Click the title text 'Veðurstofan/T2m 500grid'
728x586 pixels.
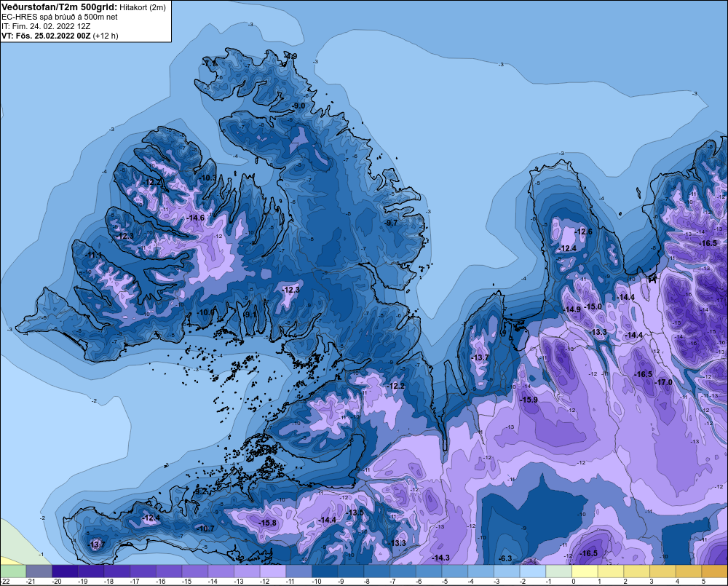[x=60, y=7]
